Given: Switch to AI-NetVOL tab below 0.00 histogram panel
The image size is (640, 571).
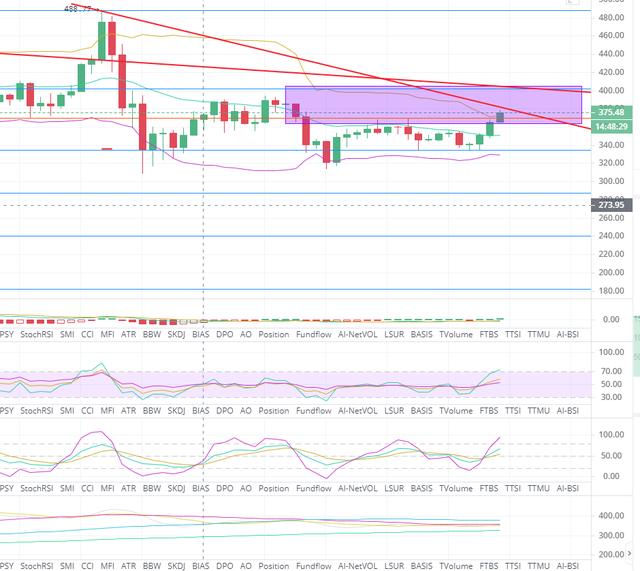Looking at the screenshot, I should 358,334.
